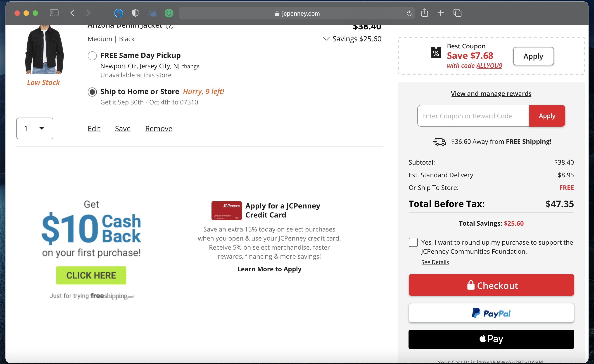Open View and manage rewards link

(x=491, y=93)
